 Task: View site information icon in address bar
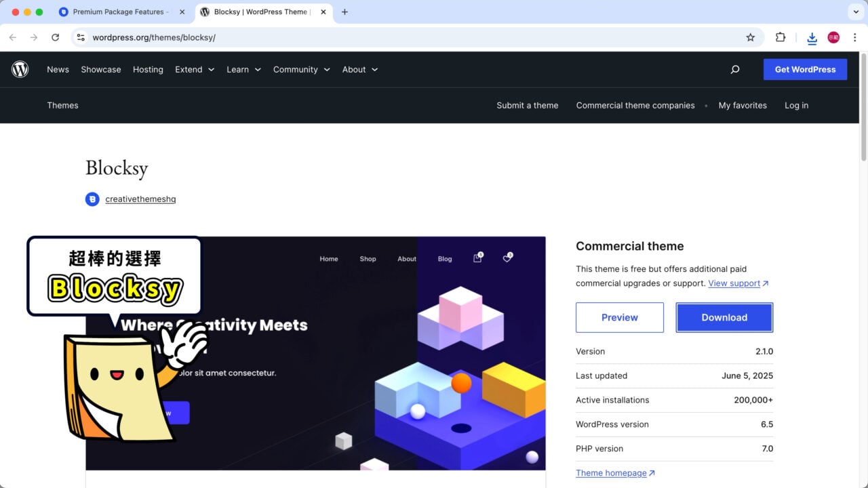[x=81, y=37]
